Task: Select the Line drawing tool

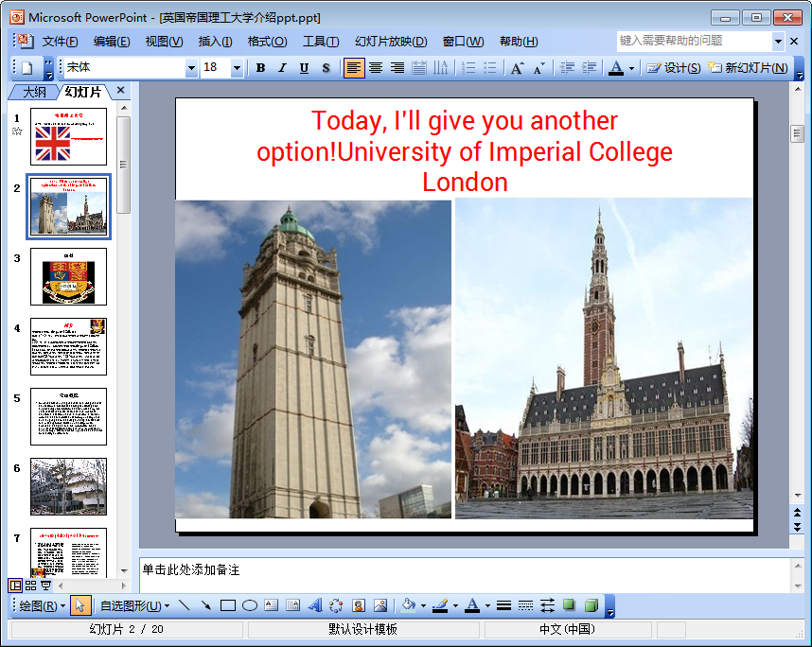Action: [184, 605]
